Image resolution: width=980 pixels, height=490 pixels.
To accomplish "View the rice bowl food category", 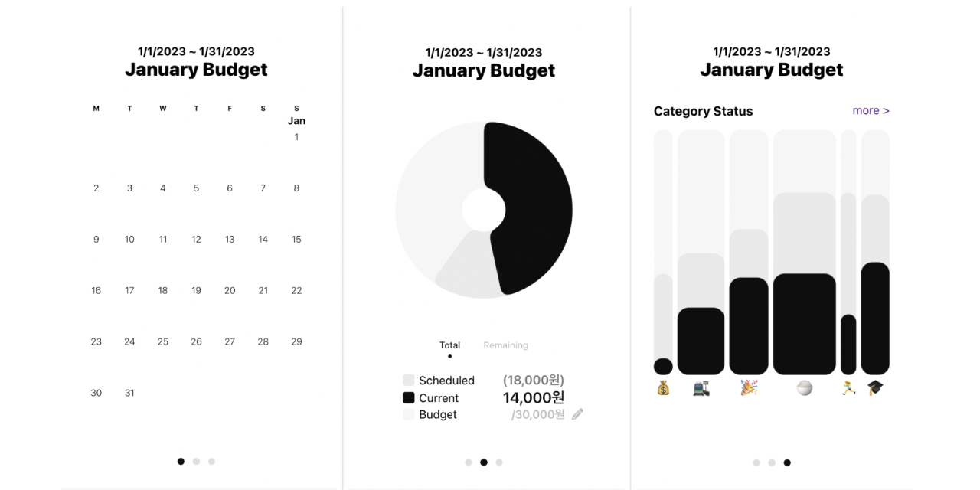I will pos(802,389).
